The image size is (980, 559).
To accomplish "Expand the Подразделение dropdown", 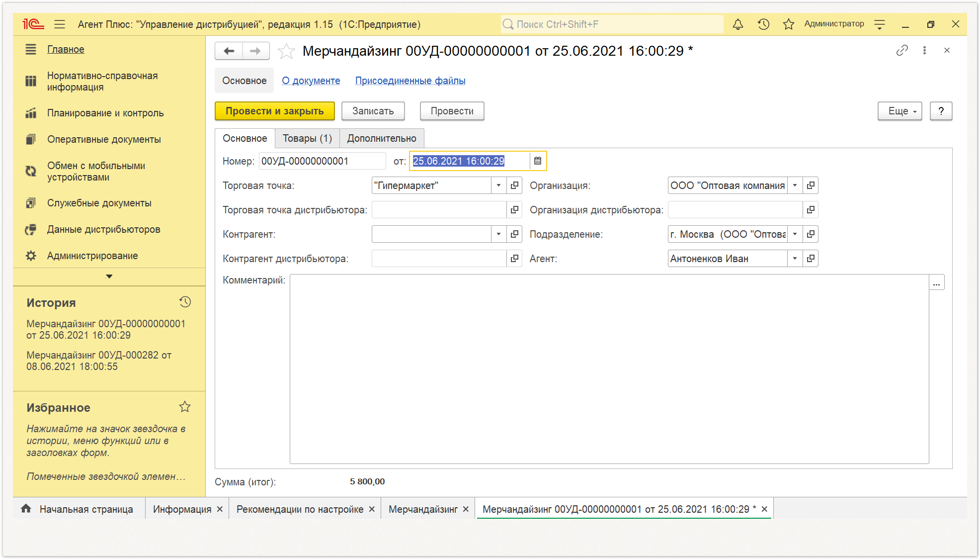I will click(795, 234).
